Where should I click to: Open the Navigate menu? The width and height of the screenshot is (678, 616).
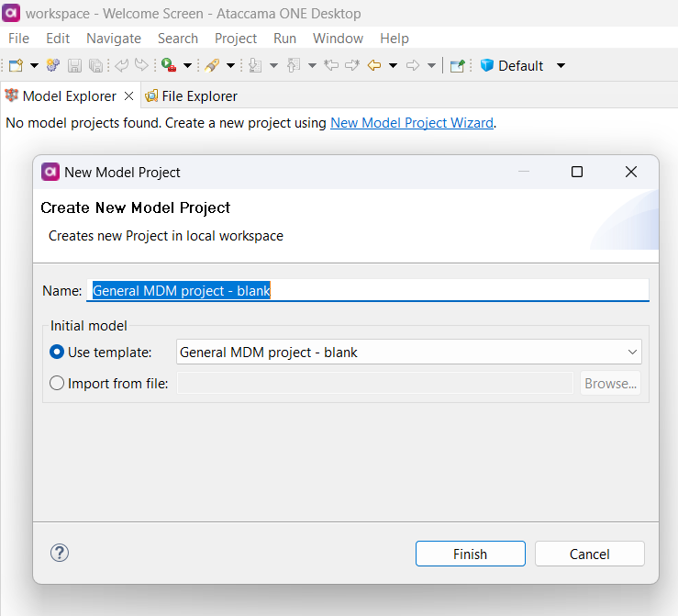pyautogui.click(x=114, y=39)
